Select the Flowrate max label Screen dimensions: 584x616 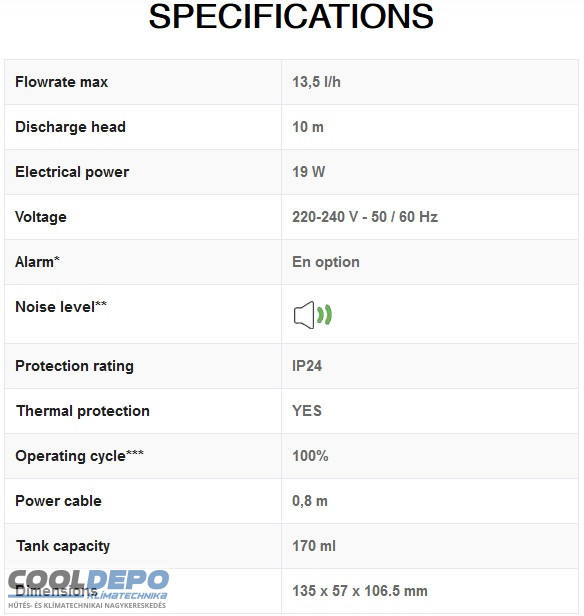pos(61,82)
